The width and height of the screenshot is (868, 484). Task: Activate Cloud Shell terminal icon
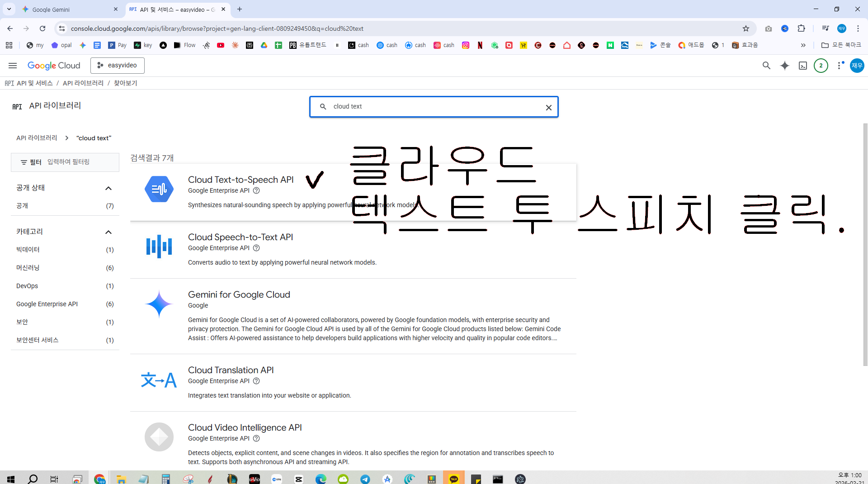(x=803, y=66)
